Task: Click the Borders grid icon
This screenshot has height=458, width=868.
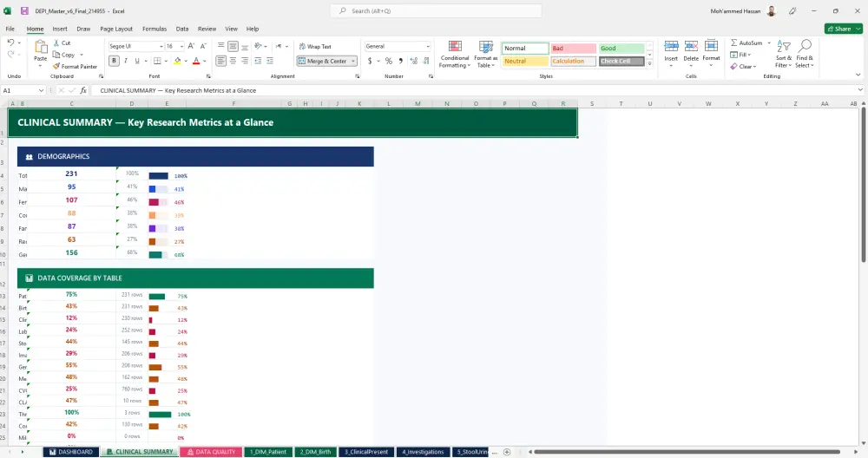Action: [x=157, y=61]
